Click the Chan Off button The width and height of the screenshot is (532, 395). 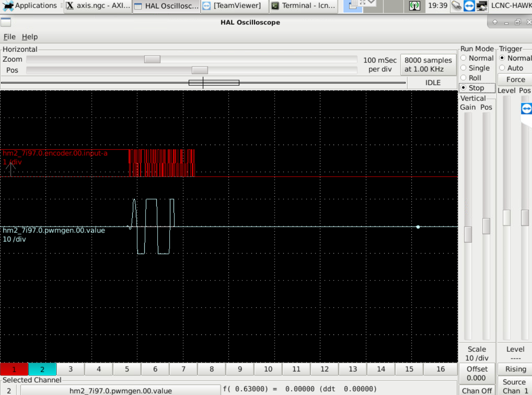pos(477,391)
